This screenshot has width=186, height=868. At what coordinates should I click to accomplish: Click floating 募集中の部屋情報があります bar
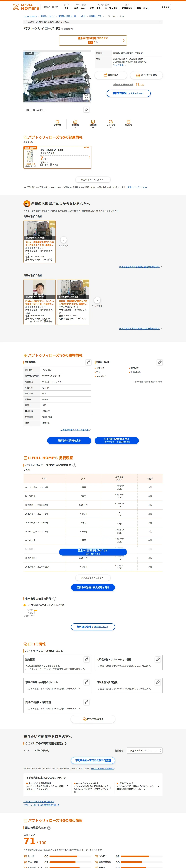pyautogui.click(x=93, y=552)
